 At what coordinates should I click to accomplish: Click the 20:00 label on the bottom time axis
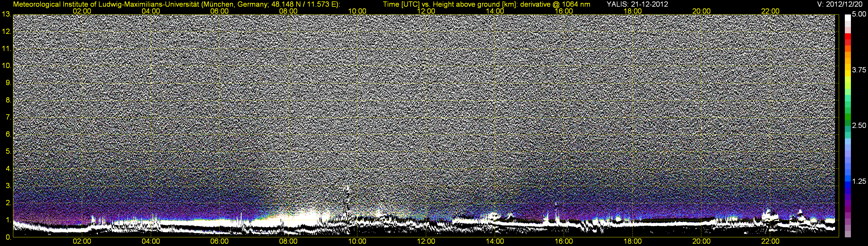tap(702, 242)
